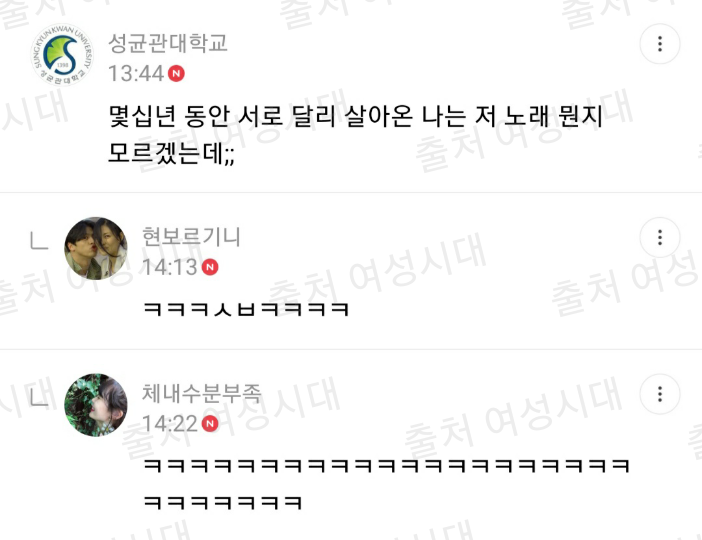The height and width of the screenshot is (540, 702).
Task: Click the 14:22 timestamp
Action: pyautogui.click(x=170, y=424)
